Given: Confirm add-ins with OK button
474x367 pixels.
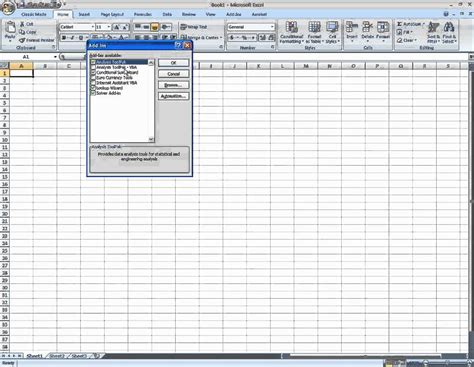Looking at the screenshot, I should pos(173,63).
